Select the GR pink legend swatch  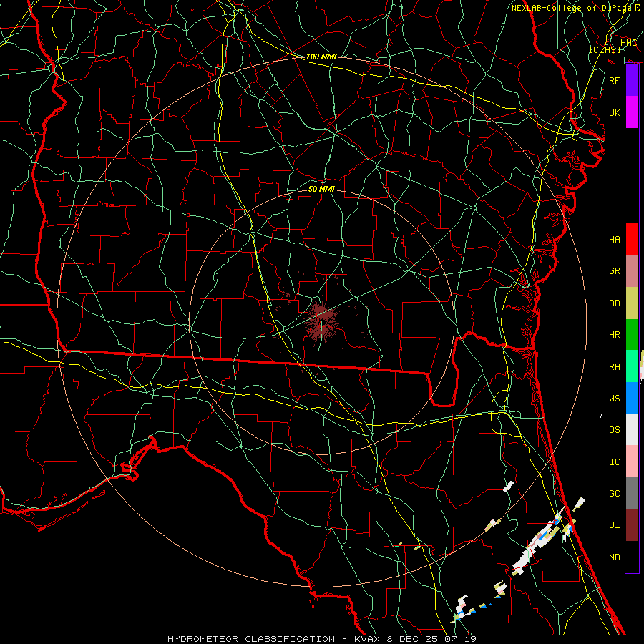click(632, 271)
